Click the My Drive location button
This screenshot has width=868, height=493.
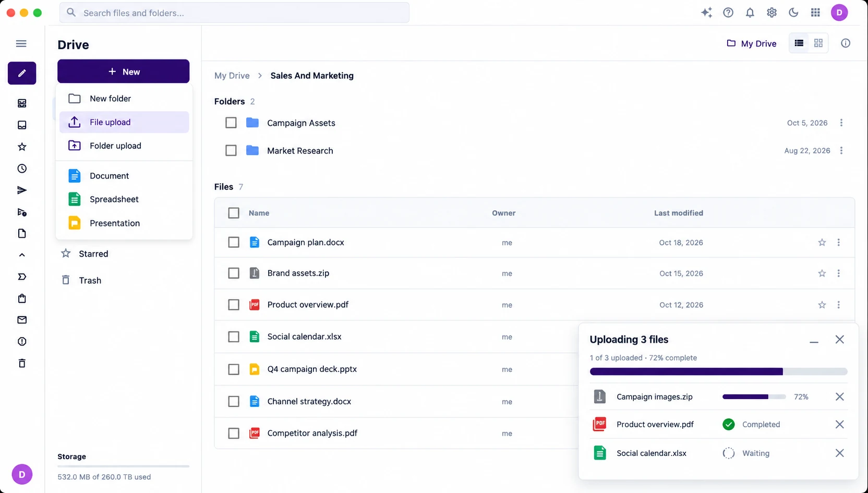(x=752, y=43)
